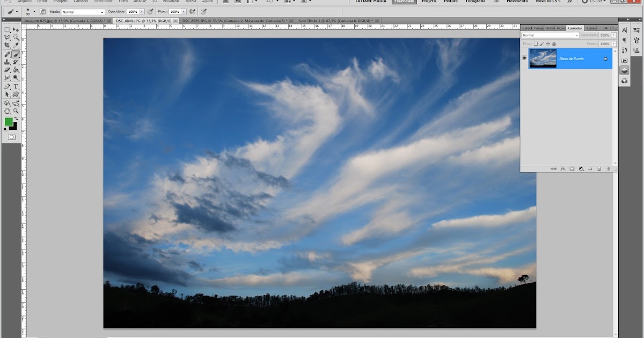Select the Paint Bucket tool
The height and width of the screenshot is (338, 644).
click(16, 70)
